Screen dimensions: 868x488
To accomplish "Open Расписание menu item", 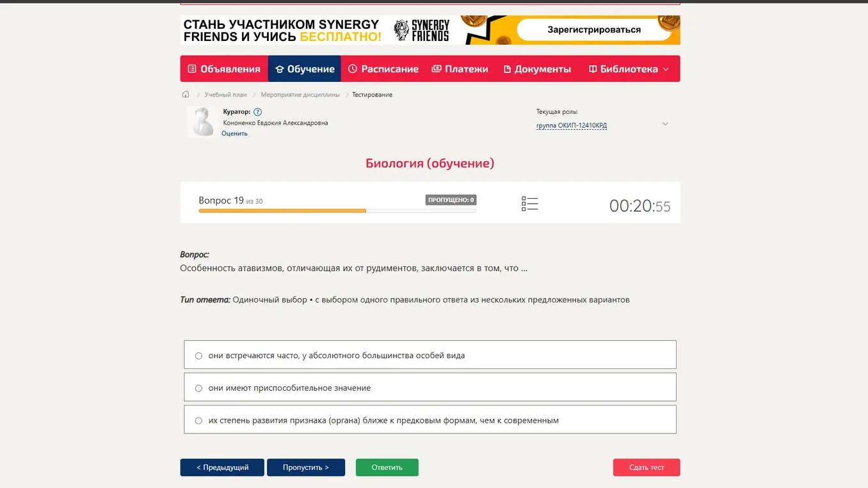I will [383, 68].
